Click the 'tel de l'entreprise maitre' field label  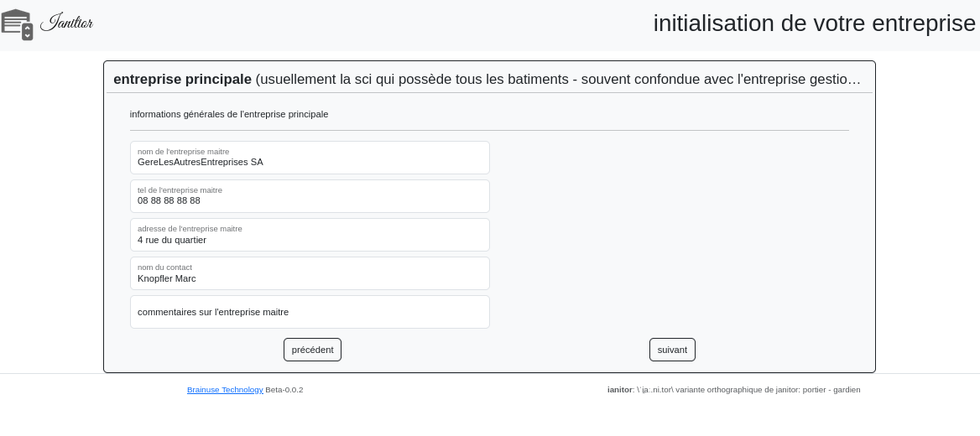pyautogui.click(x=180, y=190)
